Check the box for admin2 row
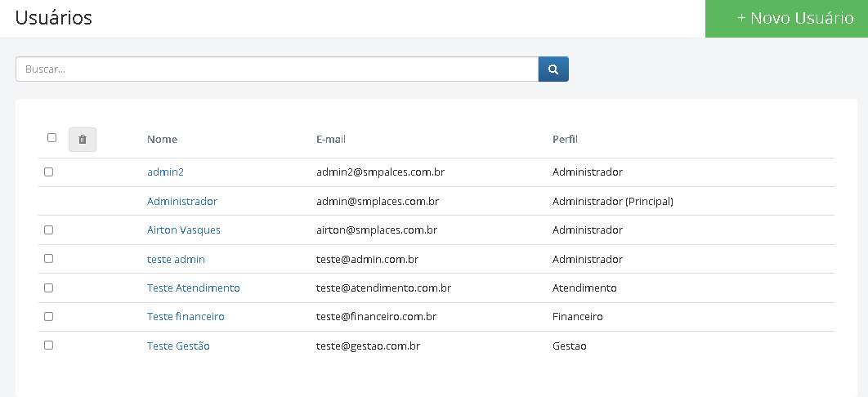868x397 pixels. [49, 172]
